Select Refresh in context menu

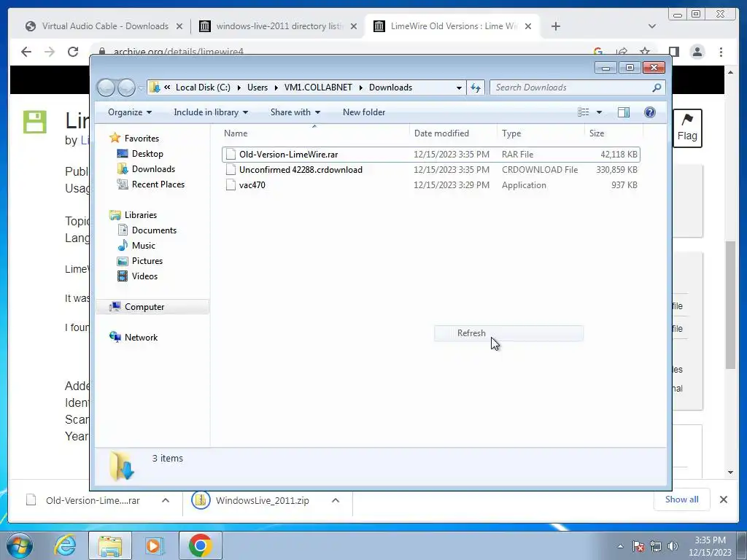[508, 333]
